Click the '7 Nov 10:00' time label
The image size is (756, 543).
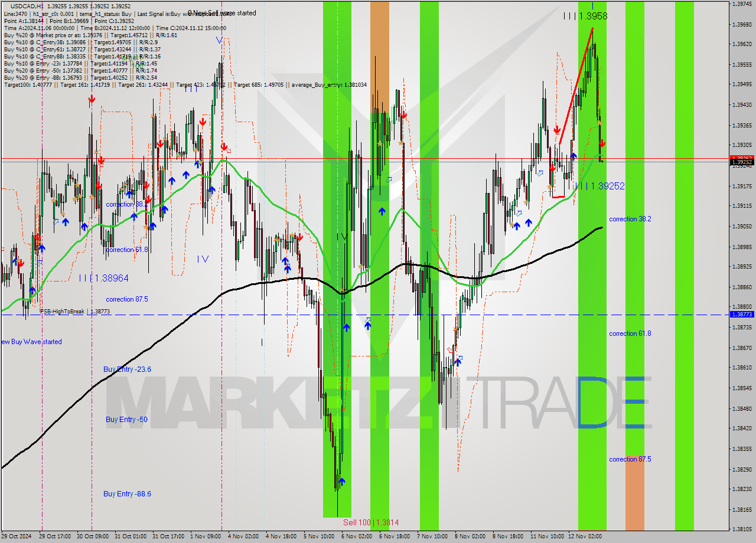click(432, 537)
